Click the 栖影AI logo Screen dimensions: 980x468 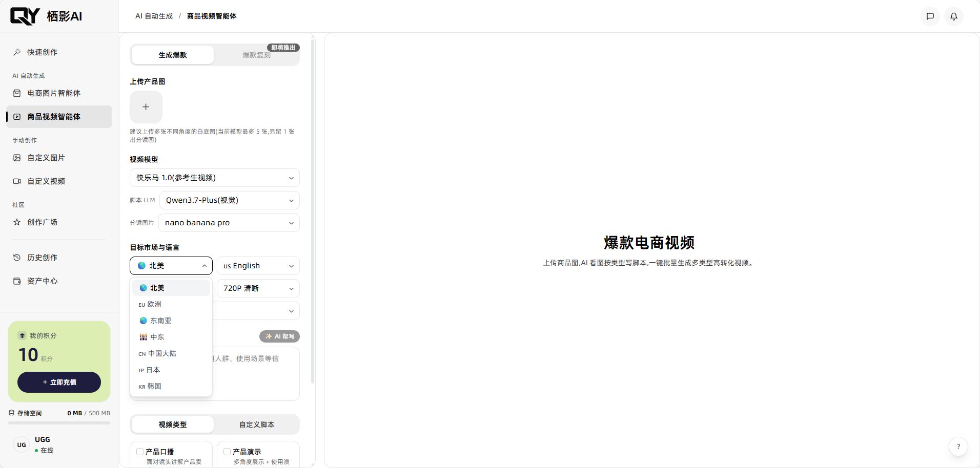coord(46,16)
